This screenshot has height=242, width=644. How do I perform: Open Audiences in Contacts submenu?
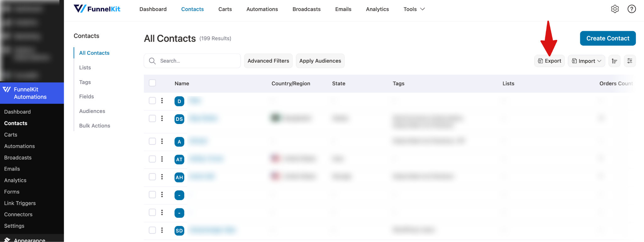tap(92, 111)
